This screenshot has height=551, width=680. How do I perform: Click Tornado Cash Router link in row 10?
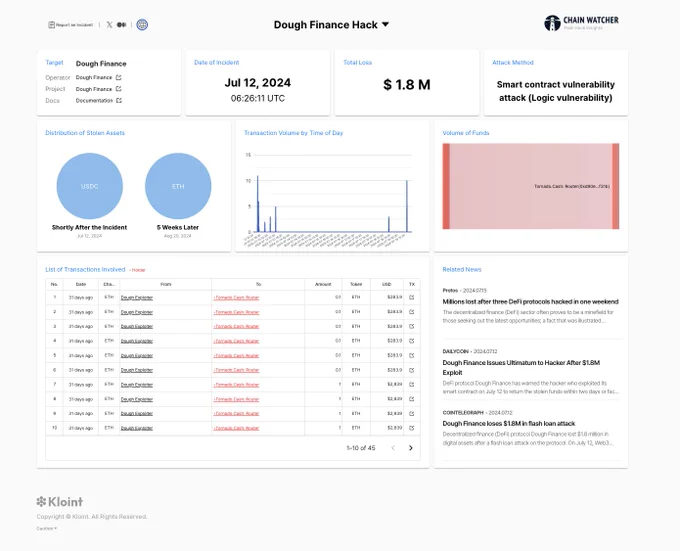click(236, 428)
